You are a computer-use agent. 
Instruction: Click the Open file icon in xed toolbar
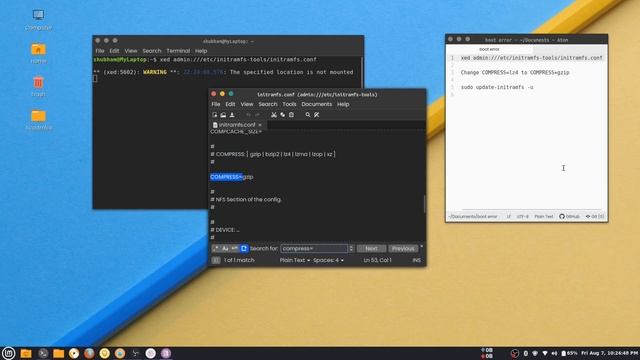click(x=223, y=115)
